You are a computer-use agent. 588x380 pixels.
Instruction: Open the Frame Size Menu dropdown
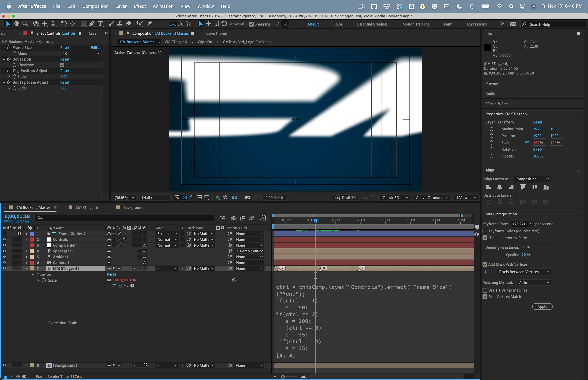[81, 53]
